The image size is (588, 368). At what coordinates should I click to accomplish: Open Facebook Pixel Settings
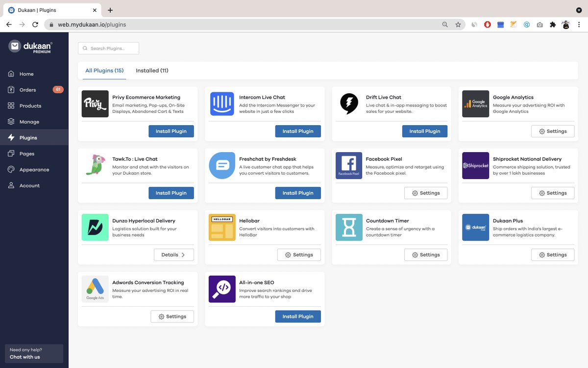click(426, 193)
